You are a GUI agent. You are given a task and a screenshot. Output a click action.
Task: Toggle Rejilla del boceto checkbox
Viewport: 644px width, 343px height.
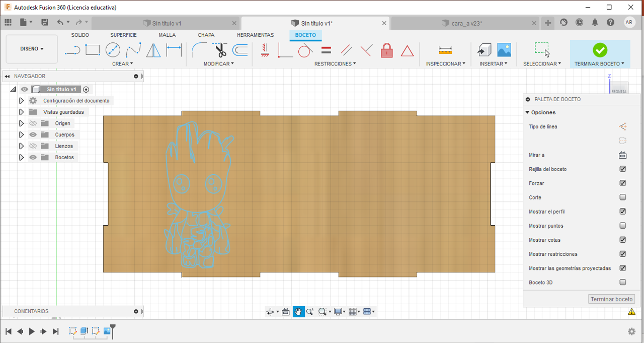click(623, 169)
